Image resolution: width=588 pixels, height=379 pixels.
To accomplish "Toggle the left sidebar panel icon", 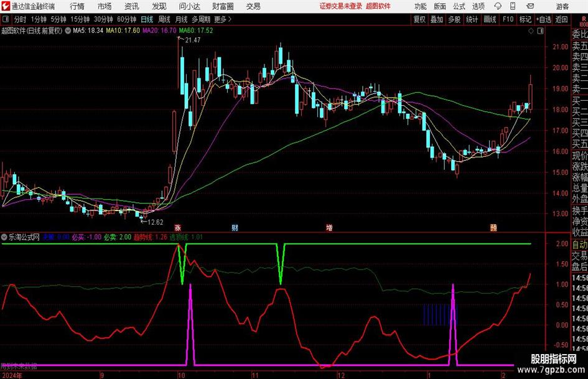I will (5, 19).
